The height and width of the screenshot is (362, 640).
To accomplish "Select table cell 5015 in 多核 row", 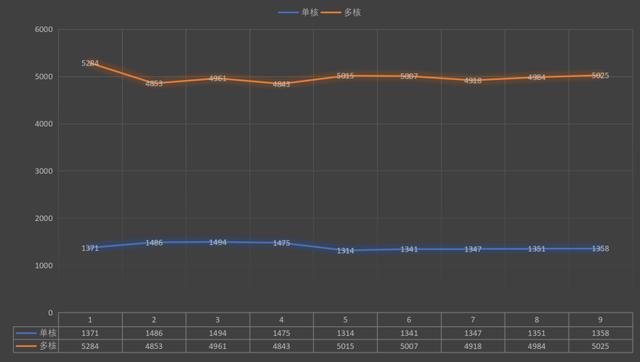I will click(x=345, y=346).
